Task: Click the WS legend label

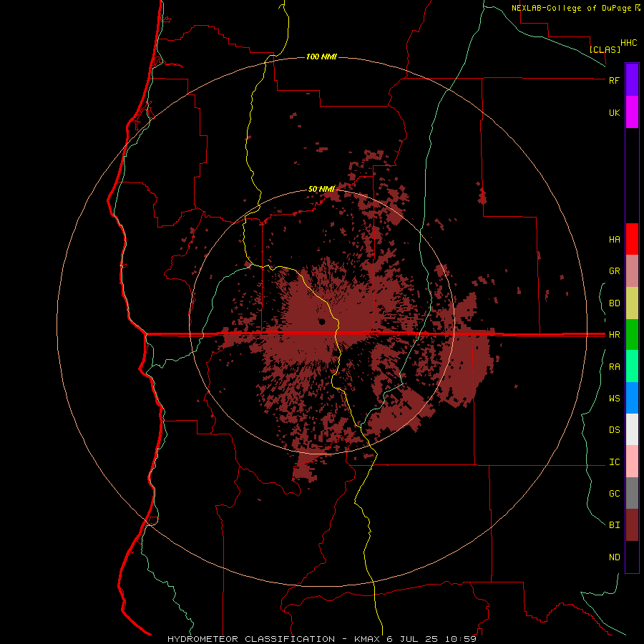Action: [614, 399]
